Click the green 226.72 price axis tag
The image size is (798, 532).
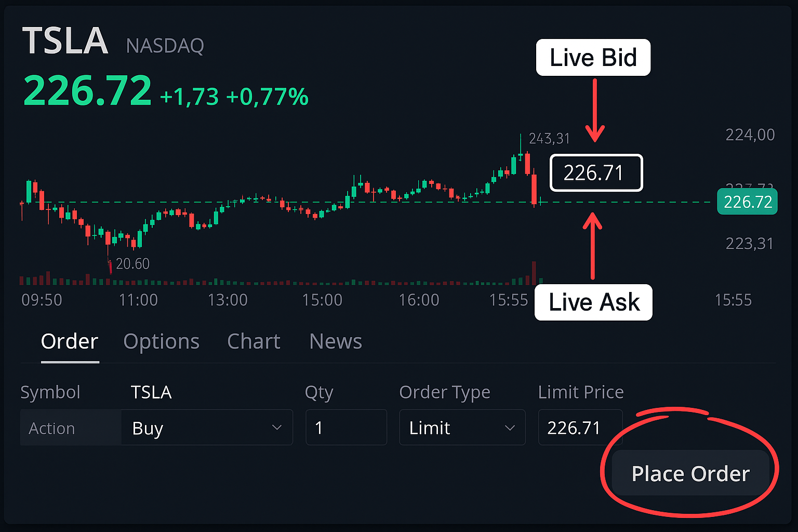point(747,202)
